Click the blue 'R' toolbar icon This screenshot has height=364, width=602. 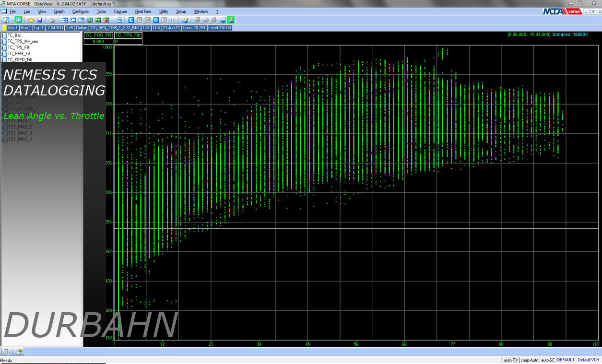tap(156, 20)
